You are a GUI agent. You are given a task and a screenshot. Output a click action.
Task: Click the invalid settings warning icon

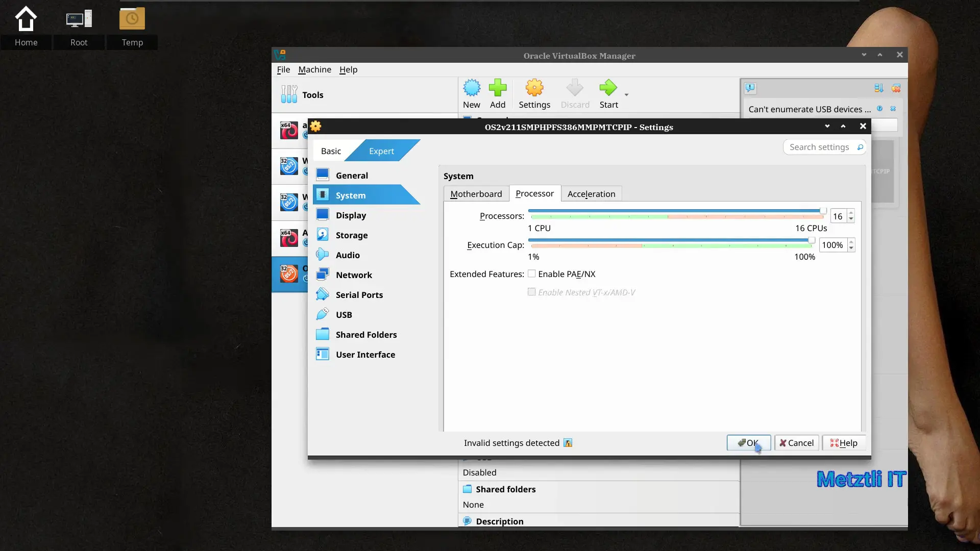568,443
